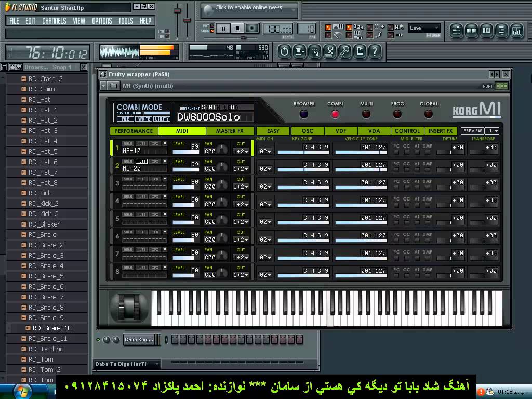Solo timbre 1 MS-10
532x399 pixels.
(x=128, y=143)
